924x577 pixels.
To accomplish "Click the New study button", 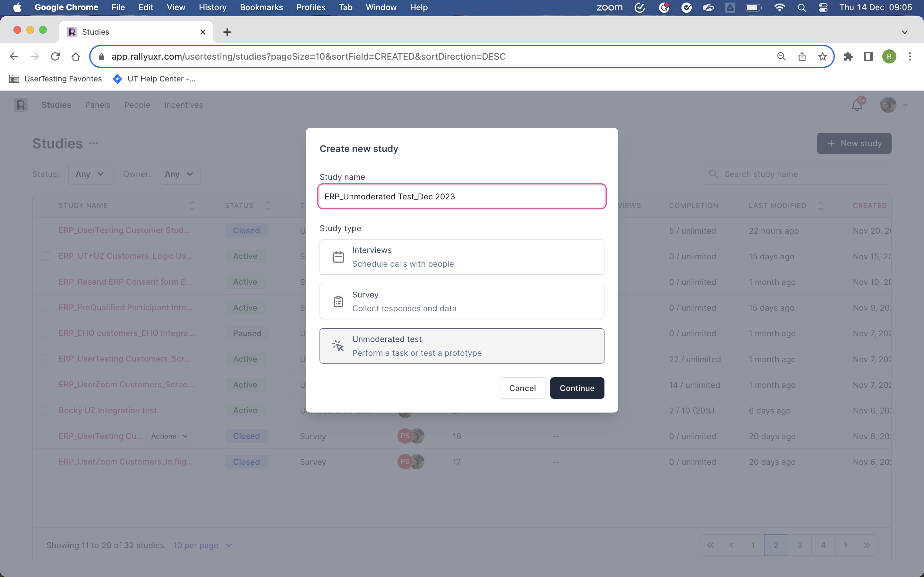I will pos(854,143).
